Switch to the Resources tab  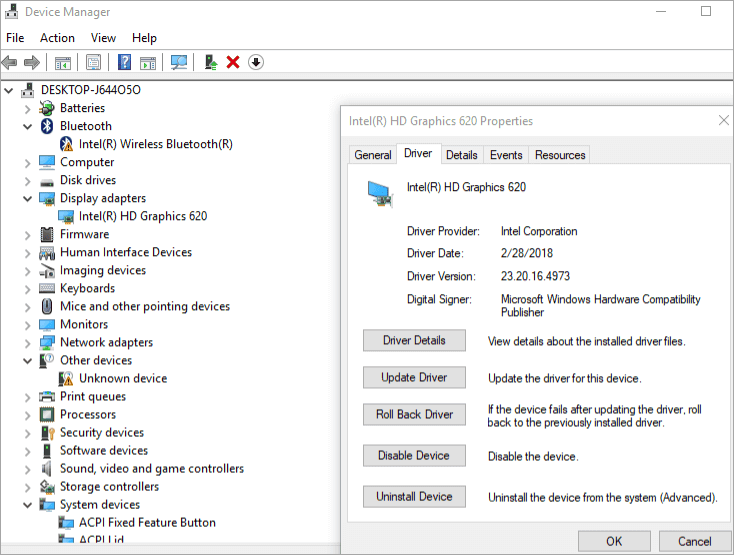pyautogui.click(x=560, y=155)
